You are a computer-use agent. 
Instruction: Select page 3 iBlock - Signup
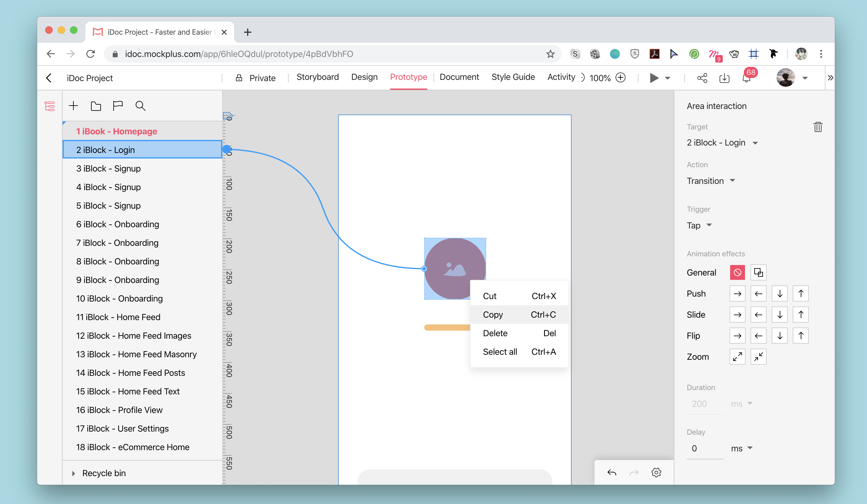[142, 168]
